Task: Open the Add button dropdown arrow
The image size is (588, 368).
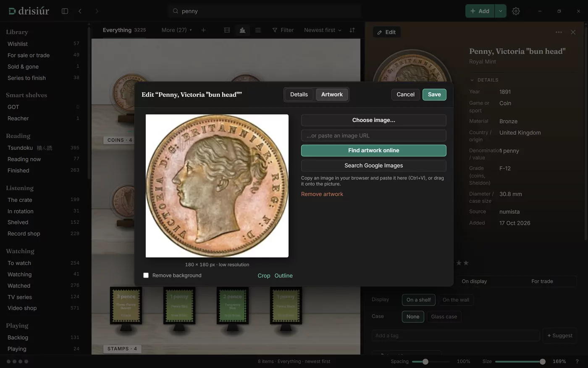Action: 500,11
